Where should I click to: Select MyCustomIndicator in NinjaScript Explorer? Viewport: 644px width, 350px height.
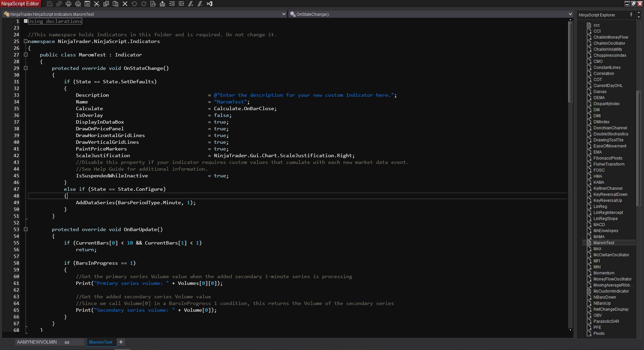pos(611,291)
